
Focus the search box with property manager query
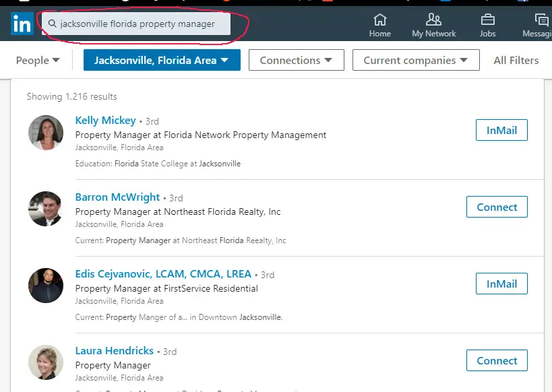click(x=136, y=24)
